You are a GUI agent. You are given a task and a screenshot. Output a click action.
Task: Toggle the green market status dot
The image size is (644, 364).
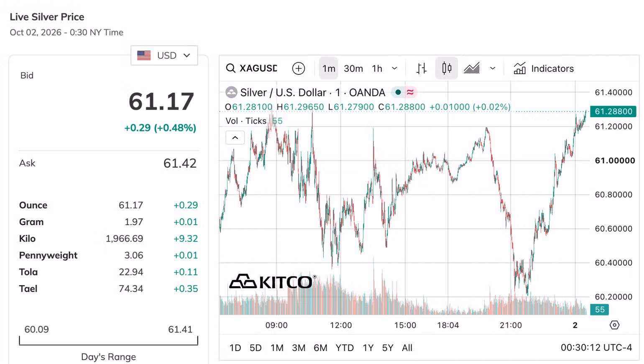pos(398,92)
